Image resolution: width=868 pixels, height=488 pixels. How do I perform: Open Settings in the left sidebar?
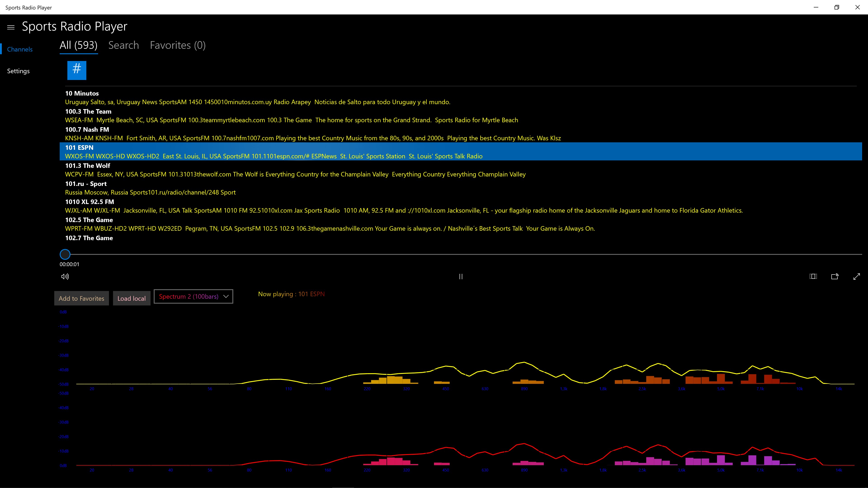pos(19,71)
